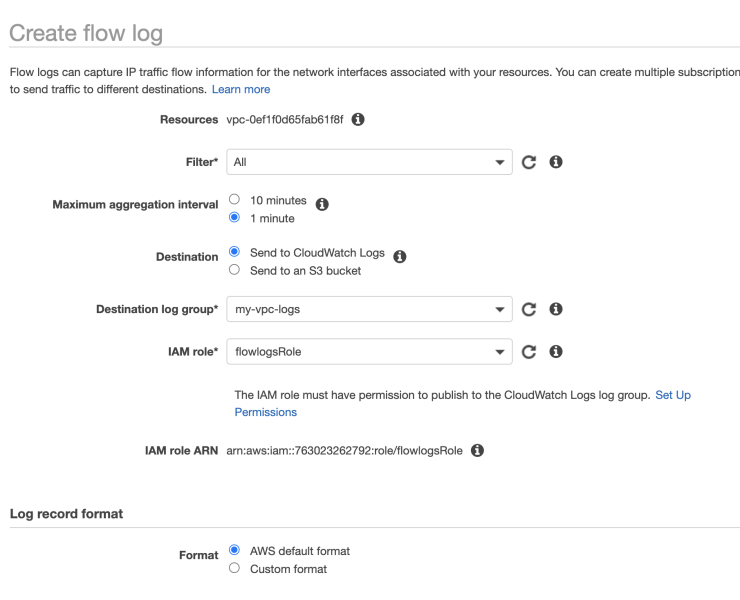
Task: Select the 1 minute aggregation interval
Action: pyautogui.click(x=234, y=217)
